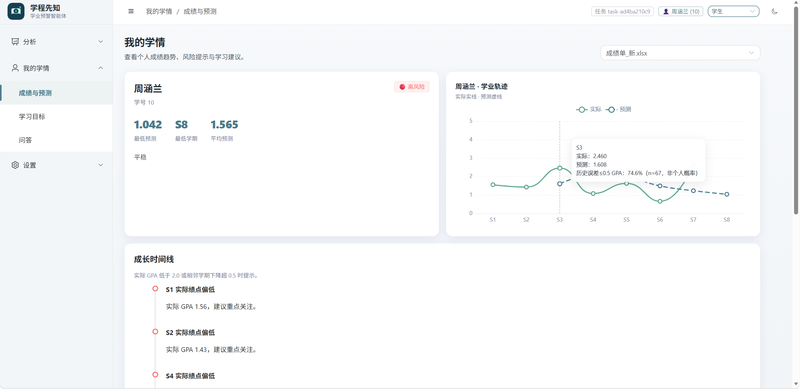Viewport: 800px width, 389px height.
Task: Open the 学习目标 menu item
Action: tap(56, 116)
